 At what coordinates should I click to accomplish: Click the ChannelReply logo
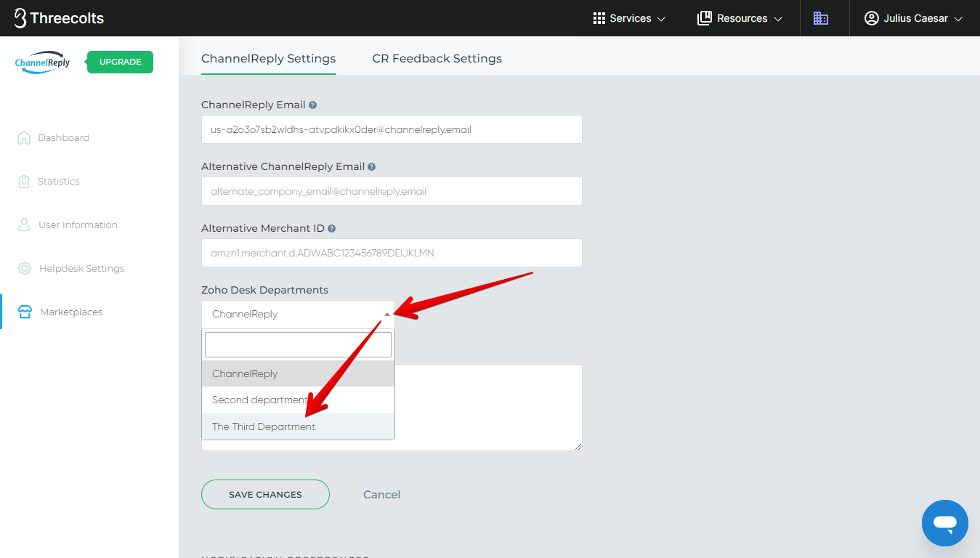[42, 62]
